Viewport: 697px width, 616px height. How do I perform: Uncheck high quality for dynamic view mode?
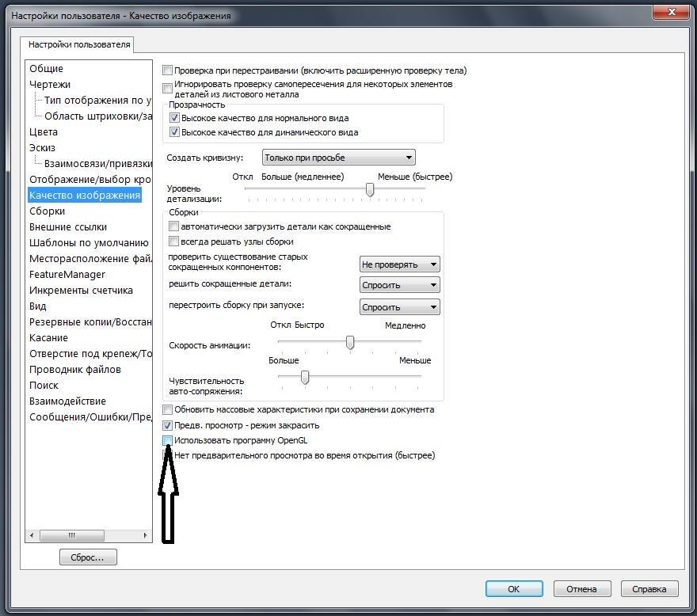point(175,132)
